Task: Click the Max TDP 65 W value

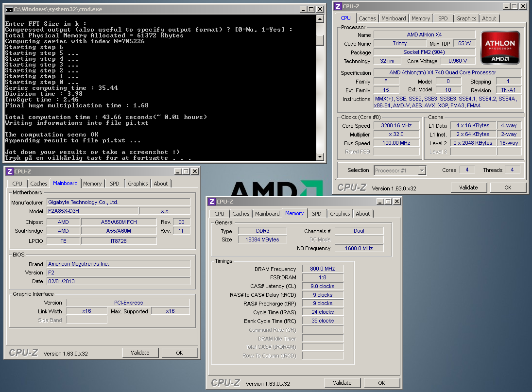Action: [x=464, y=43]
